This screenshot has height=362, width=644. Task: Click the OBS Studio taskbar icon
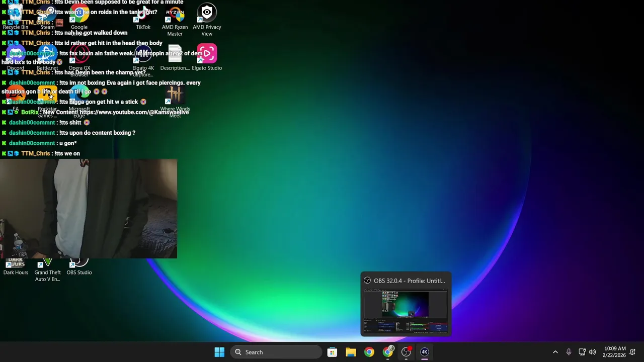click(406, 352)
